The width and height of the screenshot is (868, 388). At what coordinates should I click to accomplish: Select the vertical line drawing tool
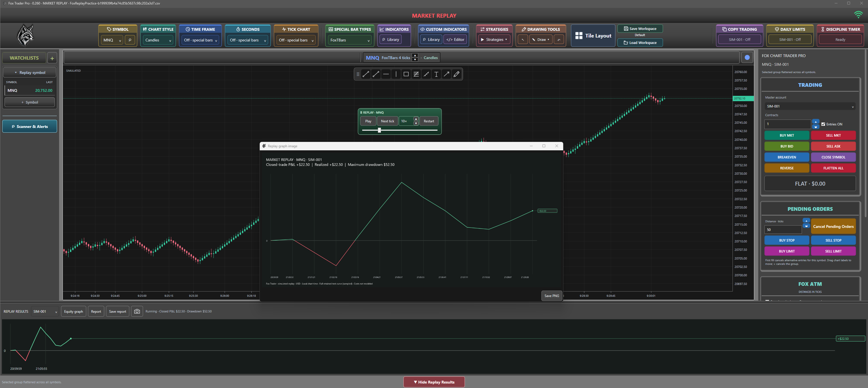coord(396,74)
